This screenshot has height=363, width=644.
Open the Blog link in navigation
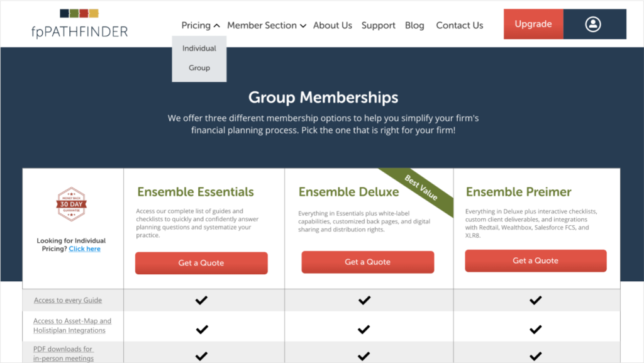(414, 25)
